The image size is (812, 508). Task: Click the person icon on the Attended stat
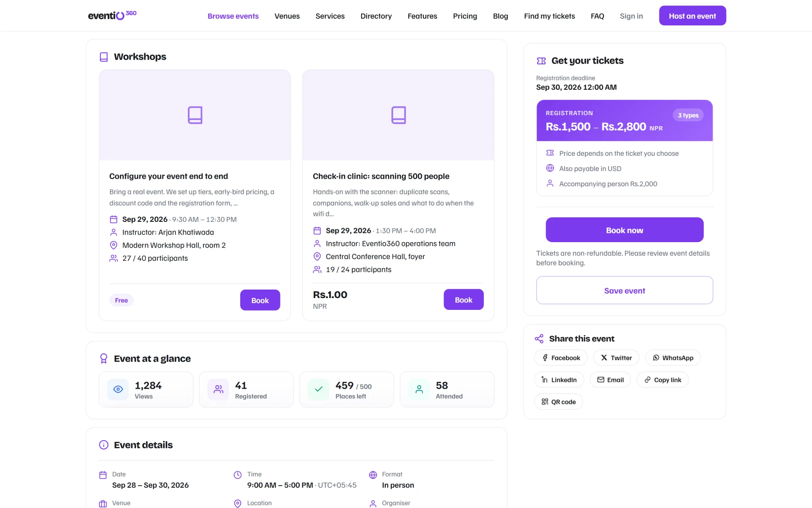click(x=419, y=389)
